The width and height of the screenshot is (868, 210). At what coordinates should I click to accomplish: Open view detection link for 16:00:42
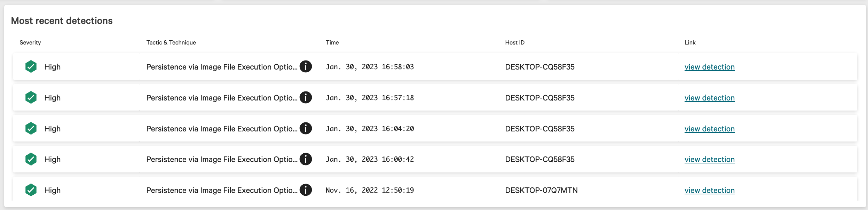click(x=709, y=159)
